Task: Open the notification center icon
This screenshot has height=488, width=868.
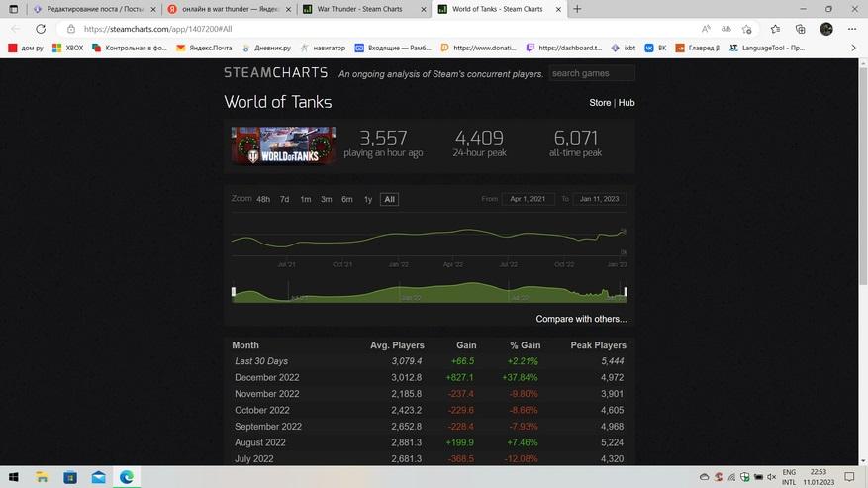Action: pyautogui.click(x=849, y=477)
